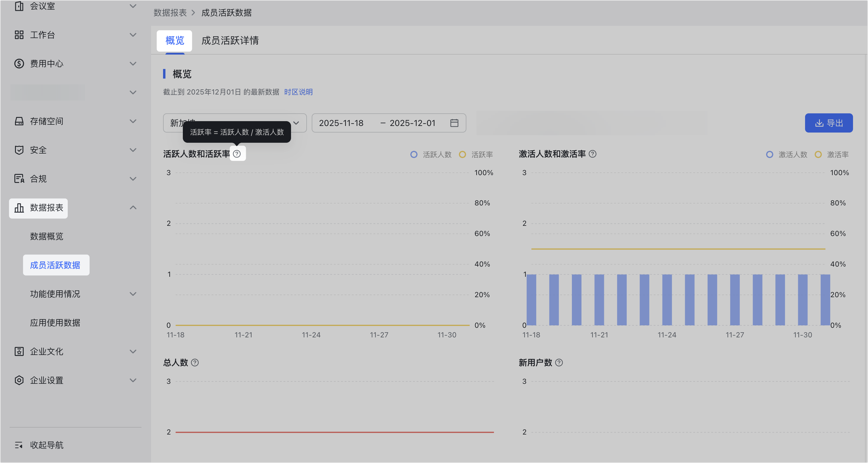Open 功能使用情况 sidebar item

tap(55, 294)
